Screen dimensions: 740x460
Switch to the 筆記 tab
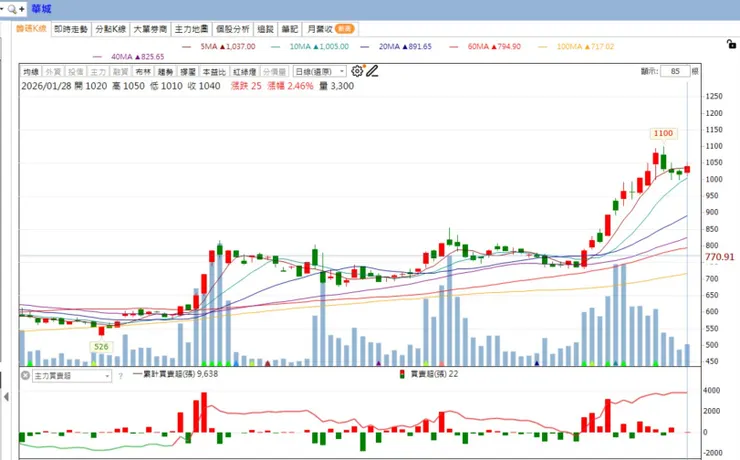pos(290,29)
